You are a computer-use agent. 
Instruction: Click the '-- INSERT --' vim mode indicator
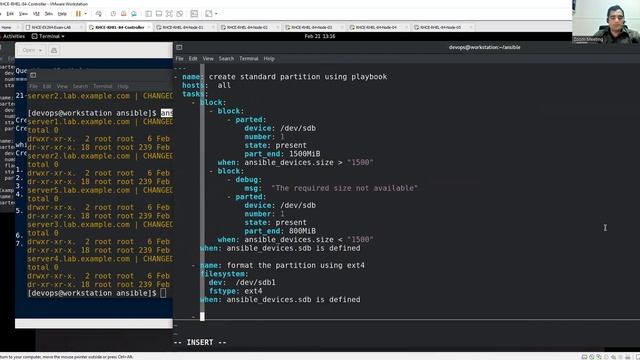200,342
